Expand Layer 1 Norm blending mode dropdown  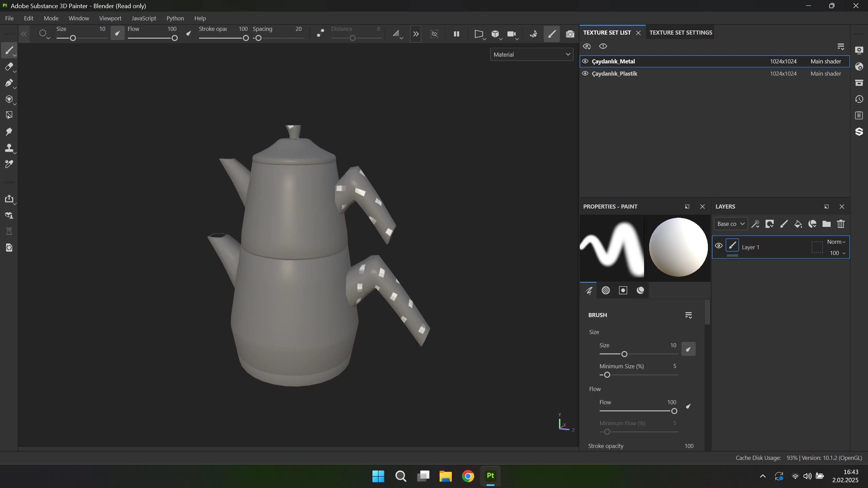tap(836, 242)
